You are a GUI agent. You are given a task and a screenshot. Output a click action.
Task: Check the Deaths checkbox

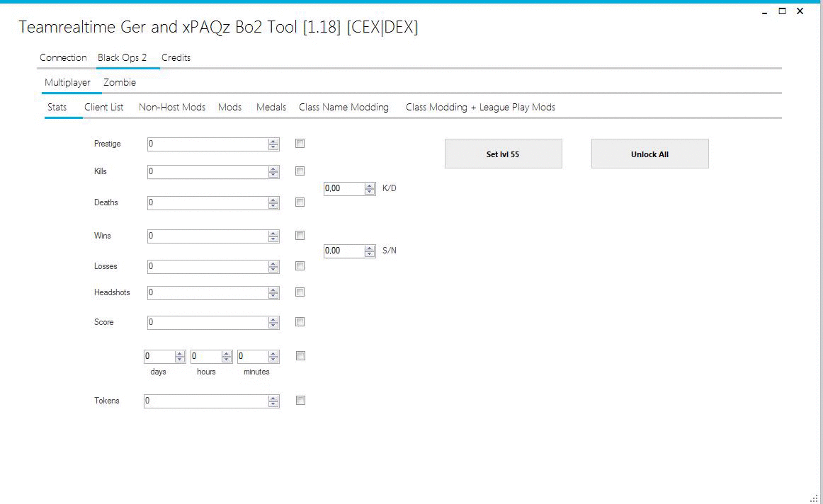pos(300,202)
